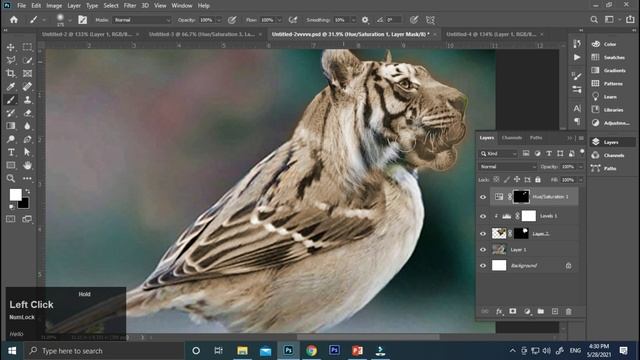Add layer style with fx icon

499,311
